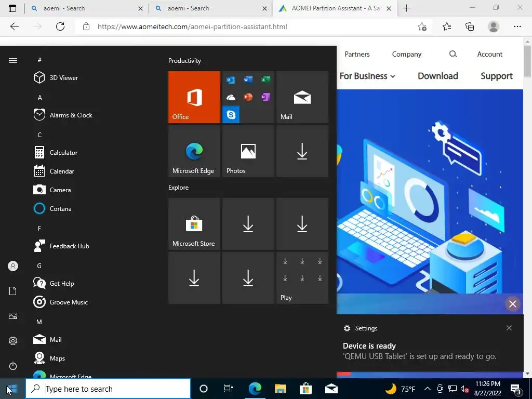Open the Microsoft Store tile
The image size is (532, 399).
[194, 224]
